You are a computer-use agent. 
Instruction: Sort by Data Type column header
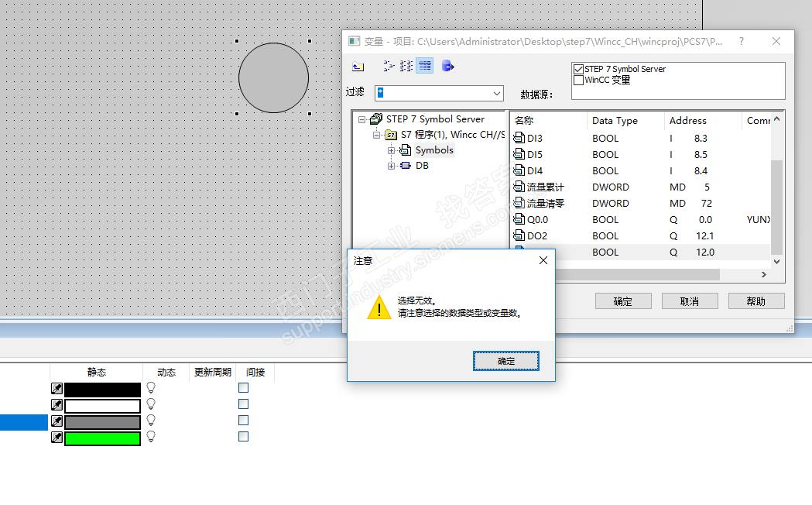625,120
